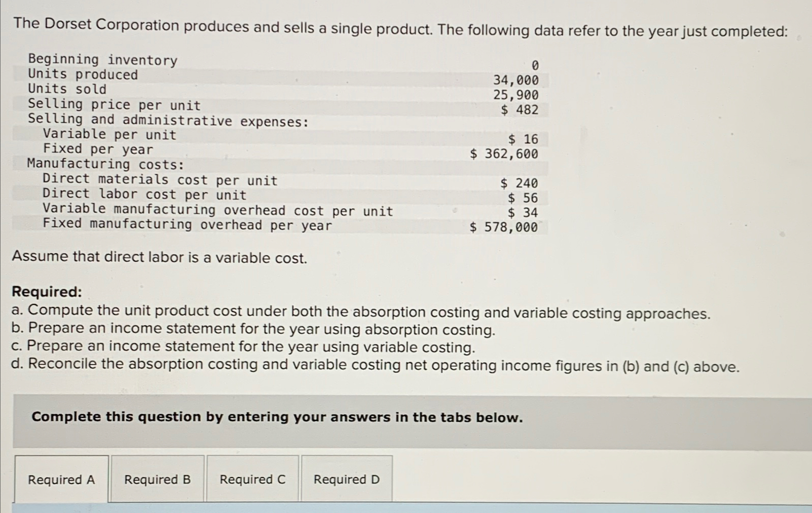Click the Units produced value 34,000

coord(516,80)
